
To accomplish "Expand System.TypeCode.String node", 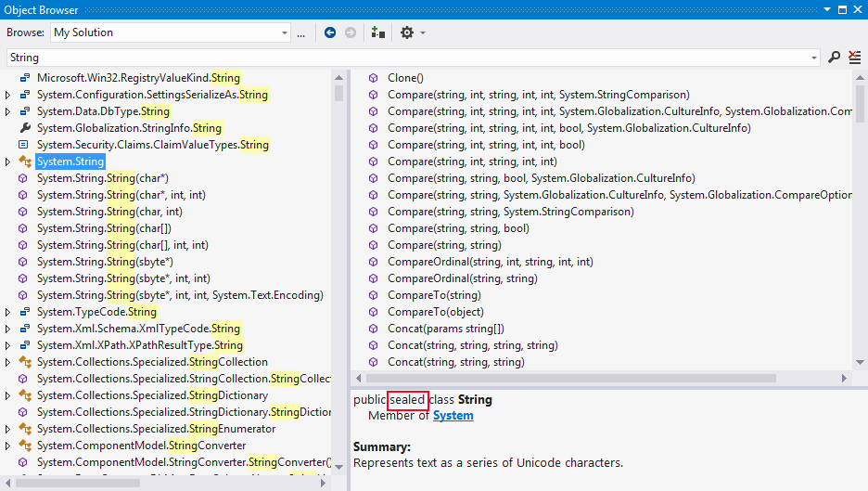I will click(x=7, y=312).
